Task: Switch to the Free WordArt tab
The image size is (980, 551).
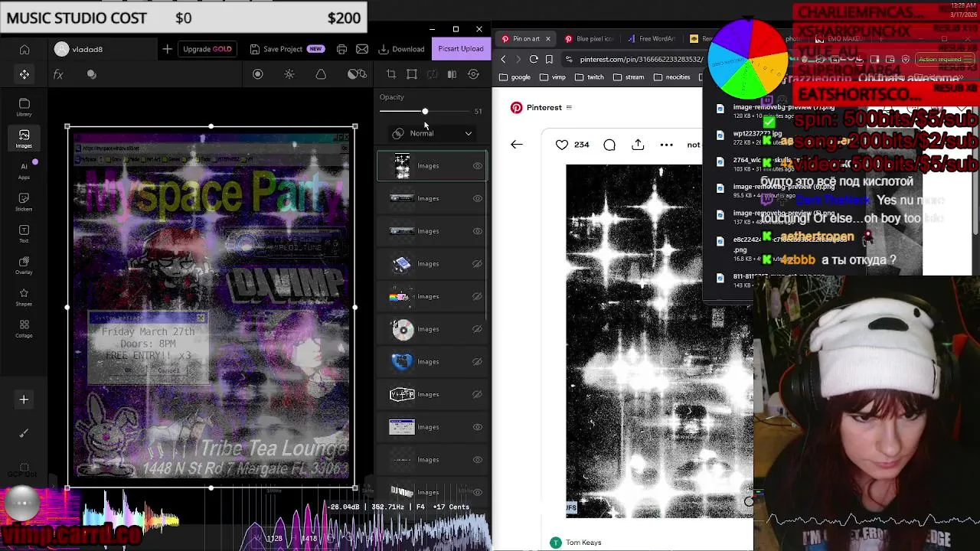Action: tap(652, 38)
